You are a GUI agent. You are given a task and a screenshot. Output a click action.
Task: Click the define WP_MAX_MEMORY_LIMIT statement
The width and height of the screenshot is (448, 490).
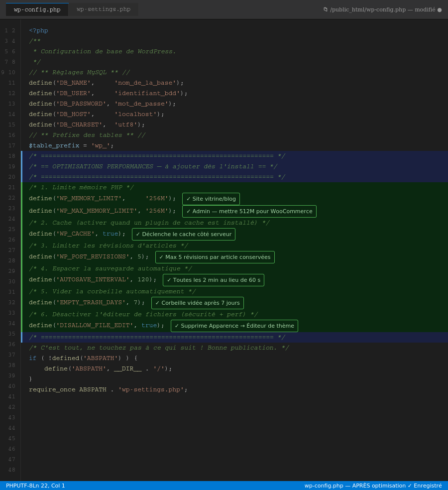[x=102, y=211]
